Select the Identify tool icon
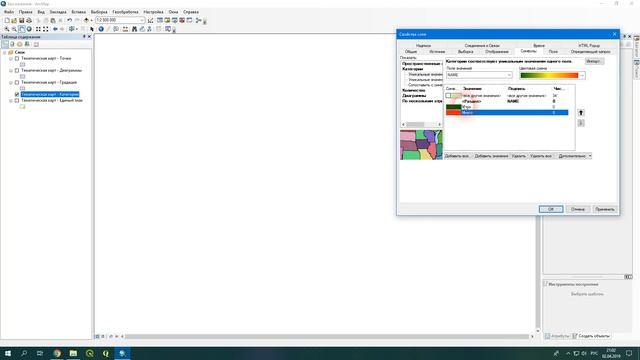The height and width of the screenshot is (360, 640). click(x=101, y=29)
